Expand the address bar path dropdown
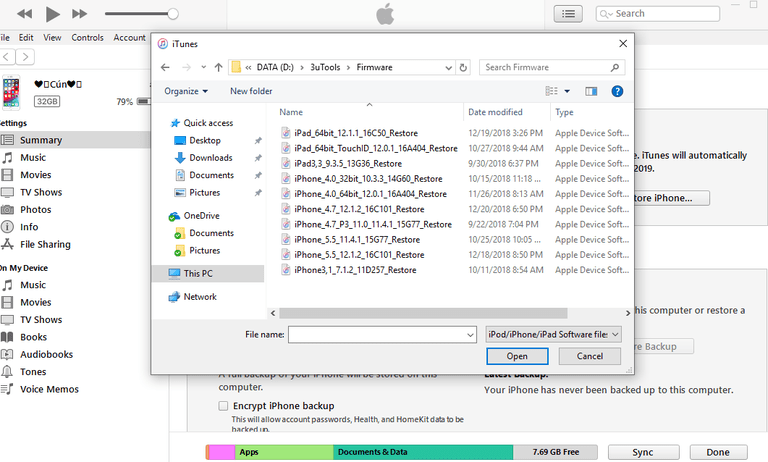This screenshot has width=768, height=462. point(448,68)
